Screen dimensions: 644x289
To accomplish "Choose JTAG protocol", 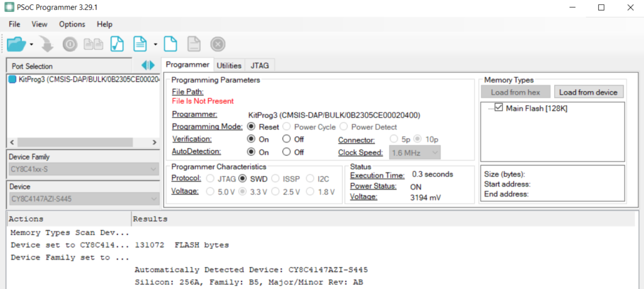I will point(210,178).
